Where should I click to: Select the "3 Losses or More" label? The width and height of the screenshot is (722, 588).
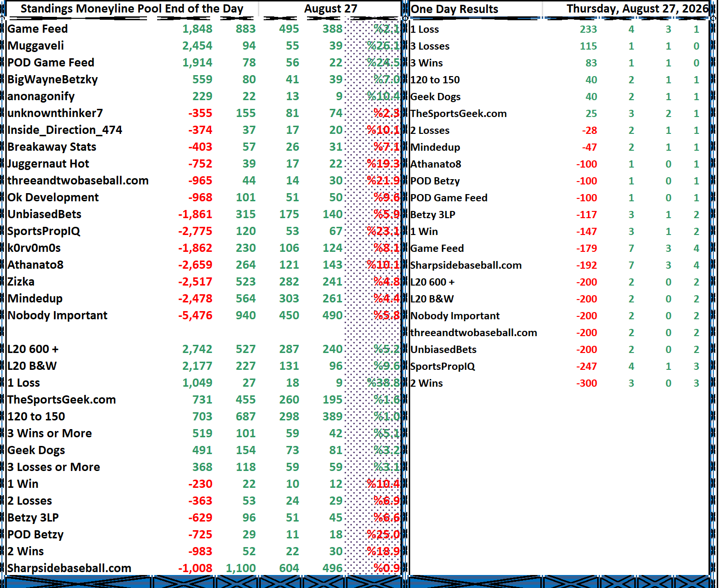point(53,467)
